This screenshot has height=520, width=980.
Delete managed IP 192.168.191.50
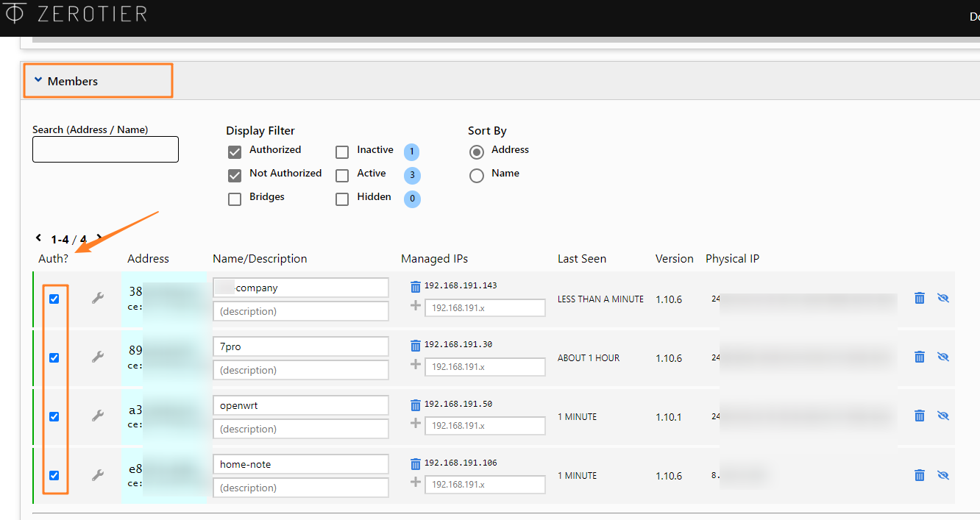415,404
